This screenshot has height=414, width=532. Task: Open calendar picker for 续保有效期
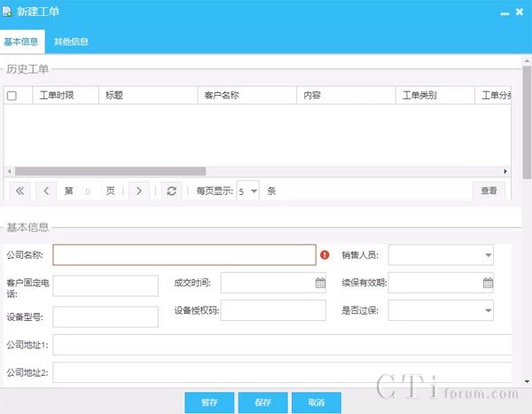[488, 284]
